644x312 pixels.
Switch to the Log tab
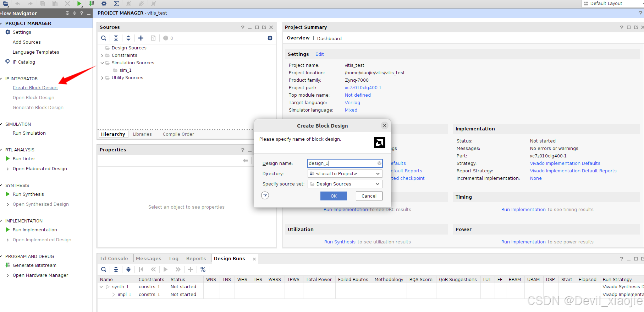click(174, 258)
